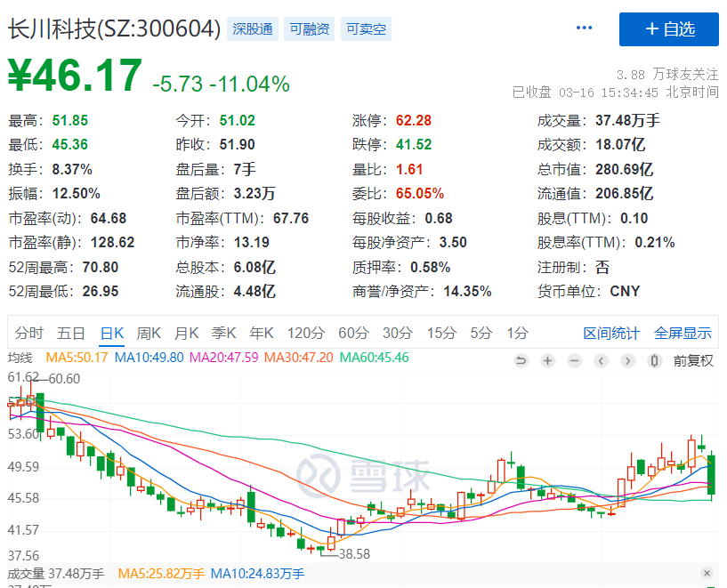Screen dimensions: 727x588
Task: Click the 货币单位 value CNY
Action: tap(625, 292)
